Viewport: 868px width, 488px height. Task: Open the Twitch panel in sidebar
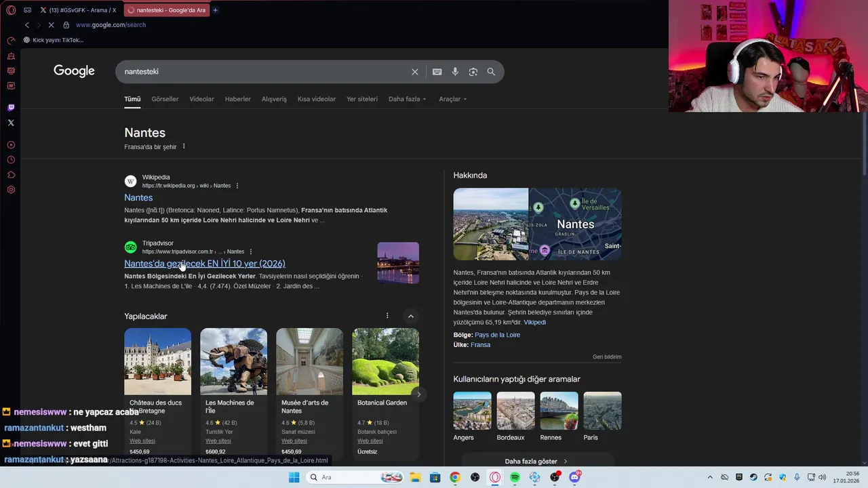click(11, 107)
